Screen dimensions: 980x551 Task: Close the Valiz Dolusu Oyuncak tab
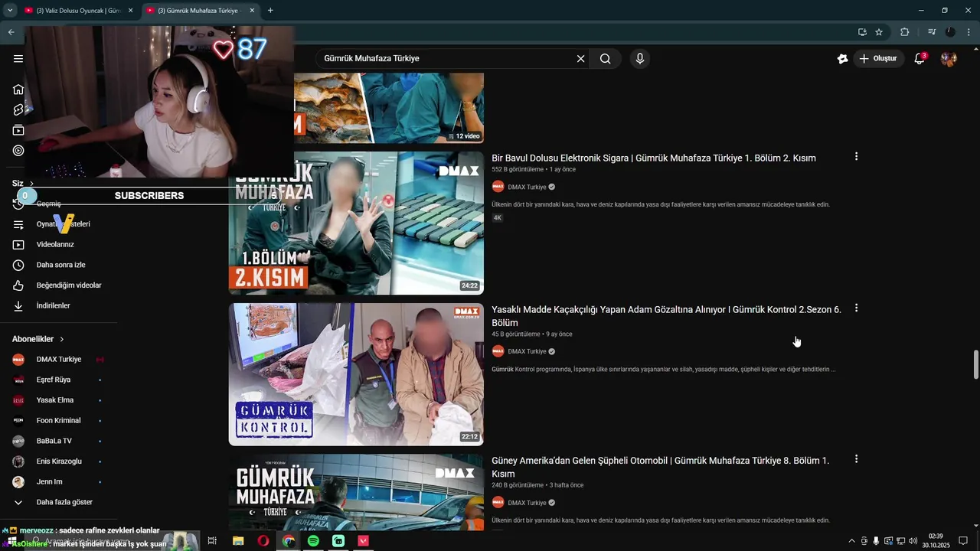tap(130, 11)
